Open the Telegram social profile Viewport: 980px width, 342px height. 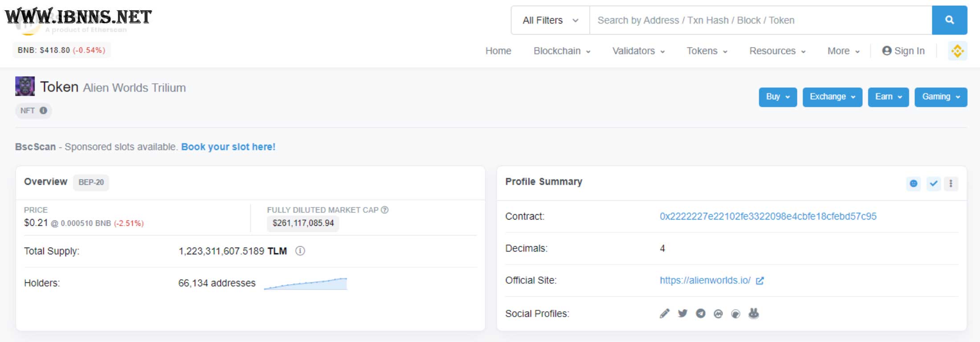click(x=701, y=313)
